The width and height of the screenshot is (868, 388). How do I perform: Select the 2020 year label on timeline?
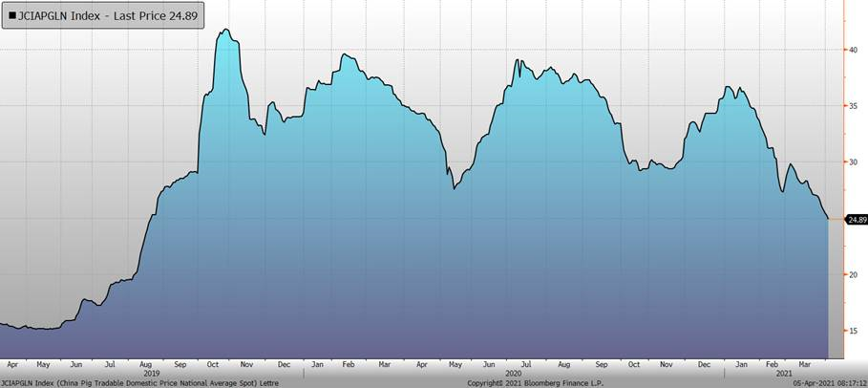[x=513, y=373]
